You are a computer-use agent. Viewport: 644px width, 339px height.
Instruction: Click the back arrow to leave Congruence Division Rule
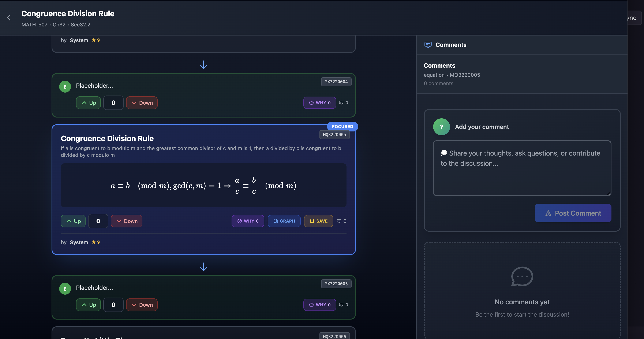pyautogui.click(x=9, y=18)
